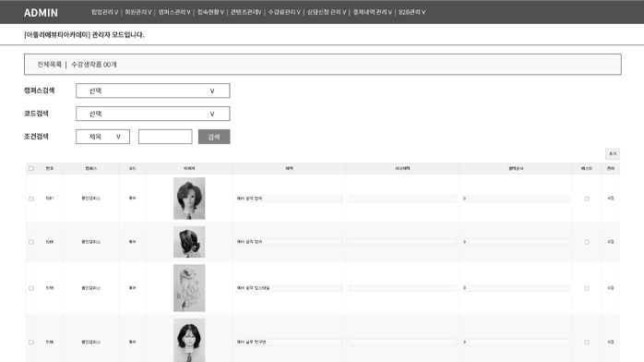Click 수정 link in the first row

[611, 198]
